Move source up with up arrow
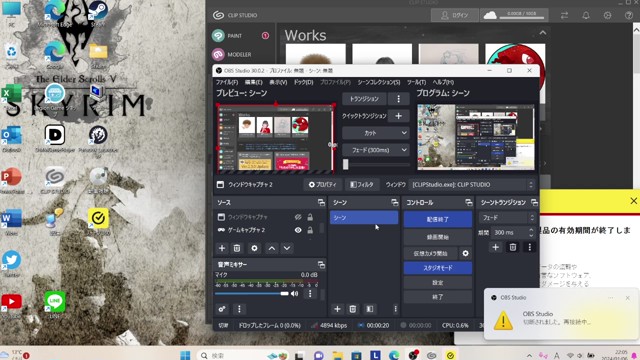This screenshot has width=640, height=360. (x=272, y=248)
